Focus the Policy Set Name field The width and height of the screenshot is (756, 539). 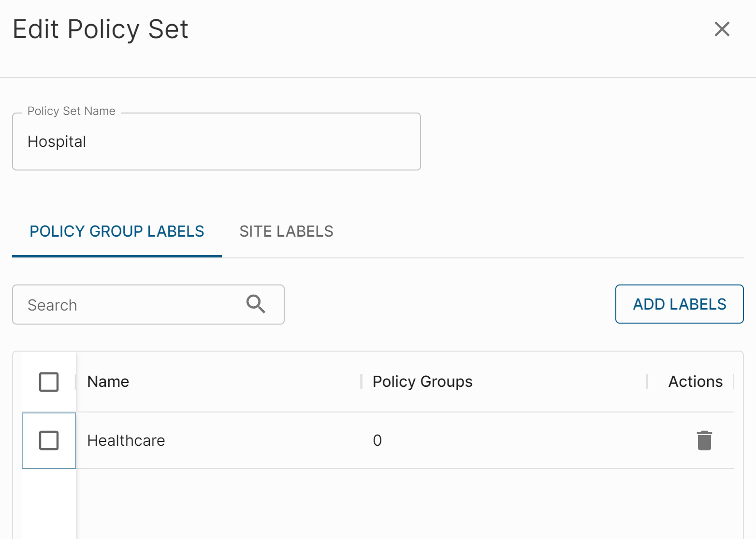[216, 142]
